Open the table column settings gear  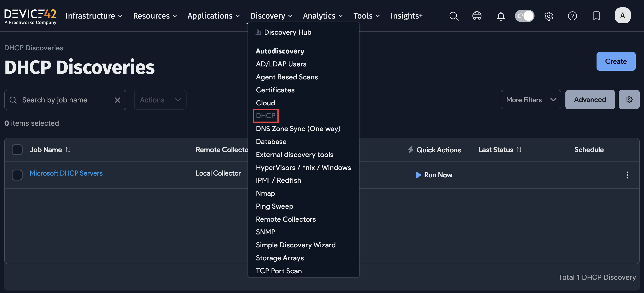(x=629, y=99)
